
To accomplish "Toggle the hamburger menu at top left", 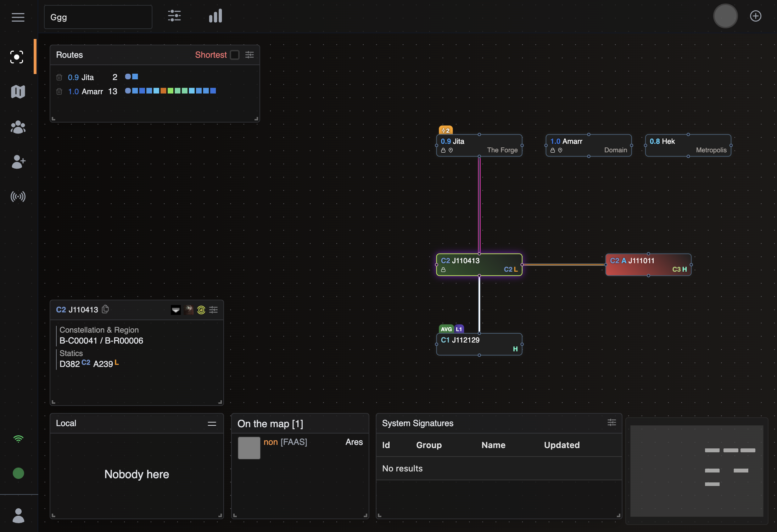I will [x=18, y=17].
